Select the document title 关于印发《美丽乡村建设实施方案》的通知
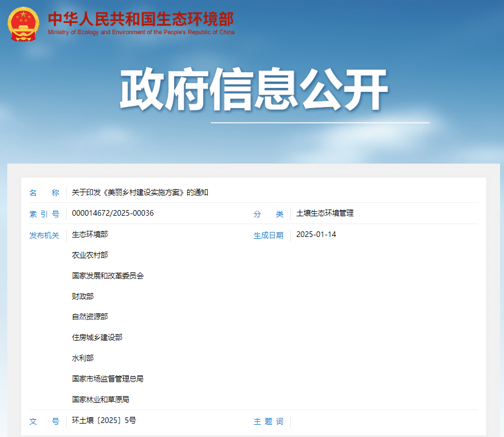504x437 pixels. coord(140,192)
